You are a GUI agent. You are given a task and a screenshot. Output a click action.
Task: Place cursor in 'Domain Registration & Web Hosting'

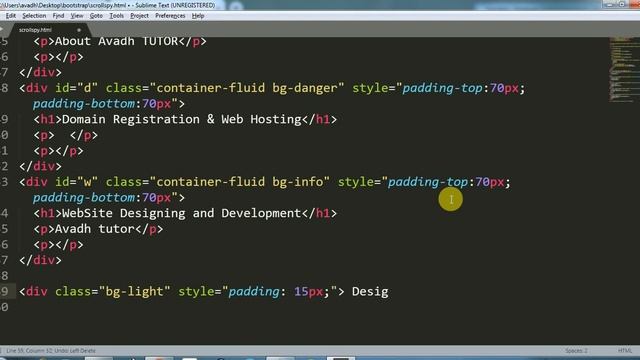pos(182,120)
